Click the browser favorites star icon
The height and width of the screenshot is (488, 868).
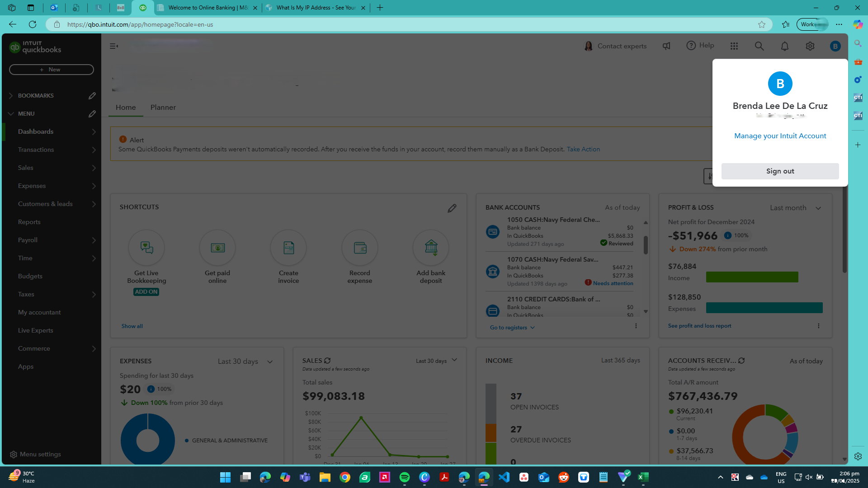click(762, 24)
